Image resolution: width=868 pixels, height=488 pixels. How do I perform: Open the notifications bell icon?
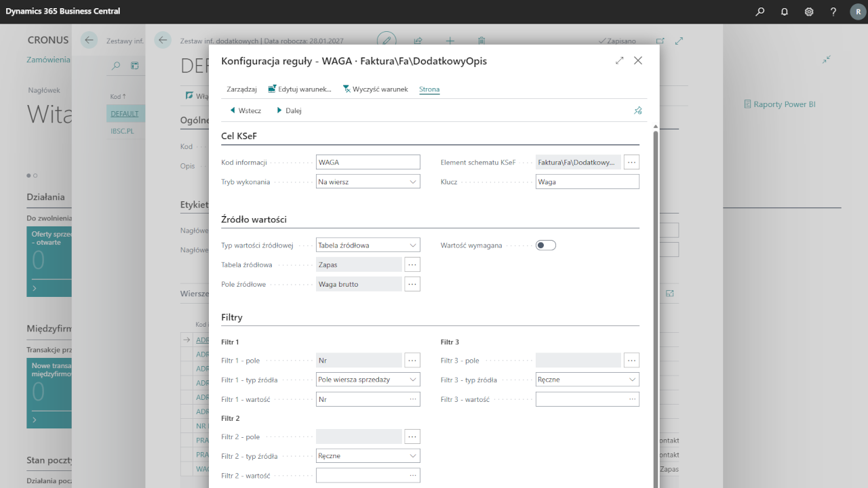click(785, 12)
